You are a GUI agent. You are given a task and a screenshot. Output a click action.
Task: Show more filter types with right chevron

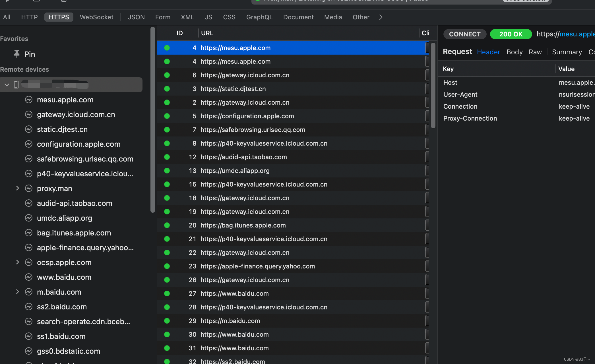click(381, 17)
